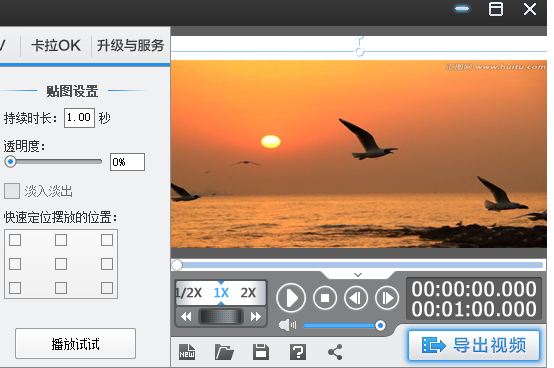Select top-right position checkbox
This screenshot has width=554, height=368.
(107, 240)
